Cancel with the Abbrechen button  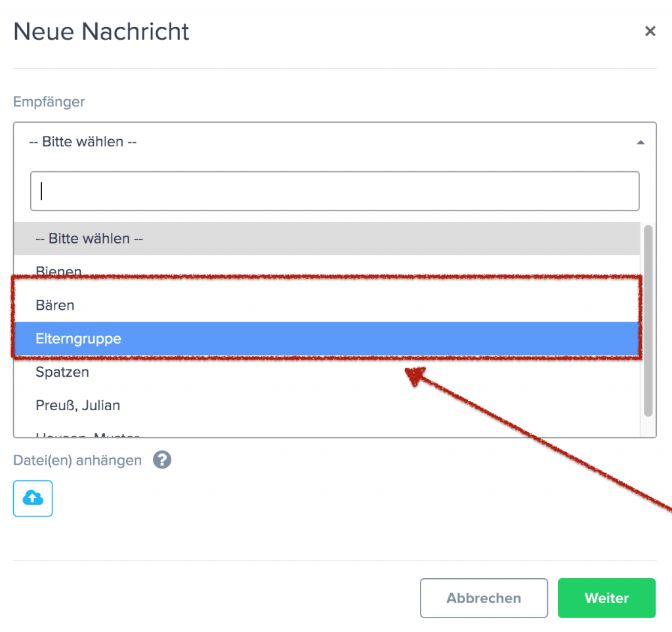point(484,598)
